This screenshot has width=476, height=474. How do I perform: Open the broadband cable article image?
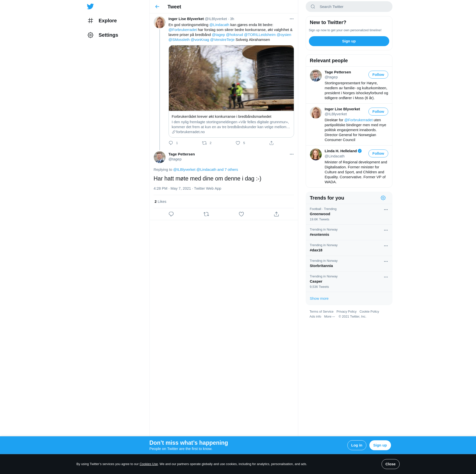[x=231, y=78]
